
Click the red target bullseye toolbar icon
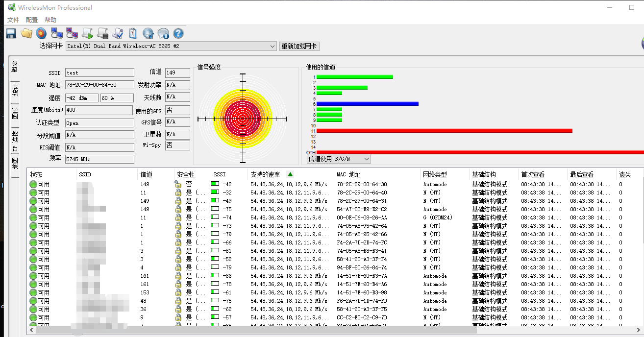click(42, 33)
